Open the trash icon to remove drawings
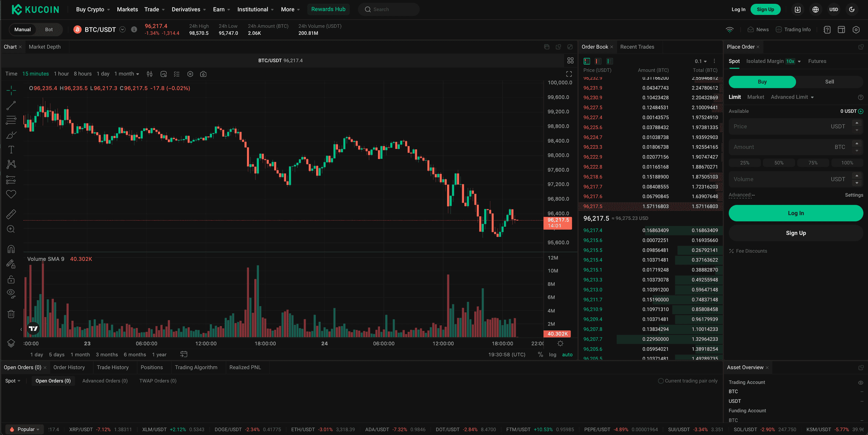This screenshot has height=435, width=868. click(11, 314)
